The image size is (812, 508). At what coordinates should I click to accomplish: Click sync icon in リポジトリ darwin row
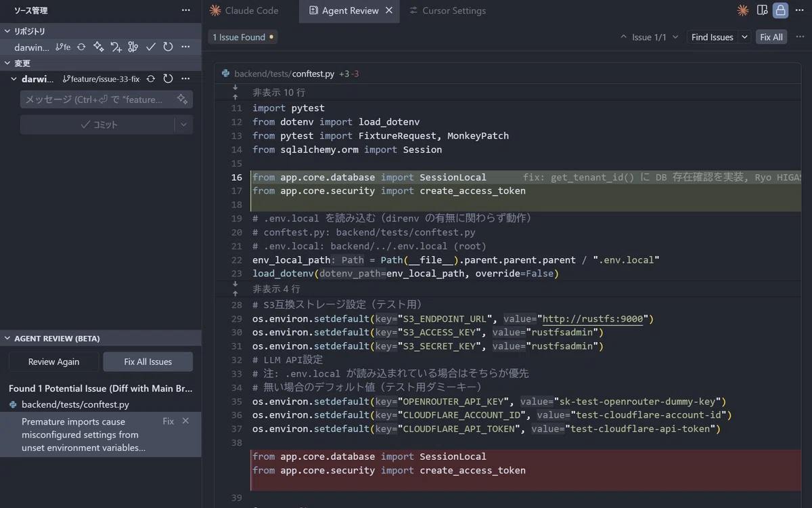tap(81, 47)
